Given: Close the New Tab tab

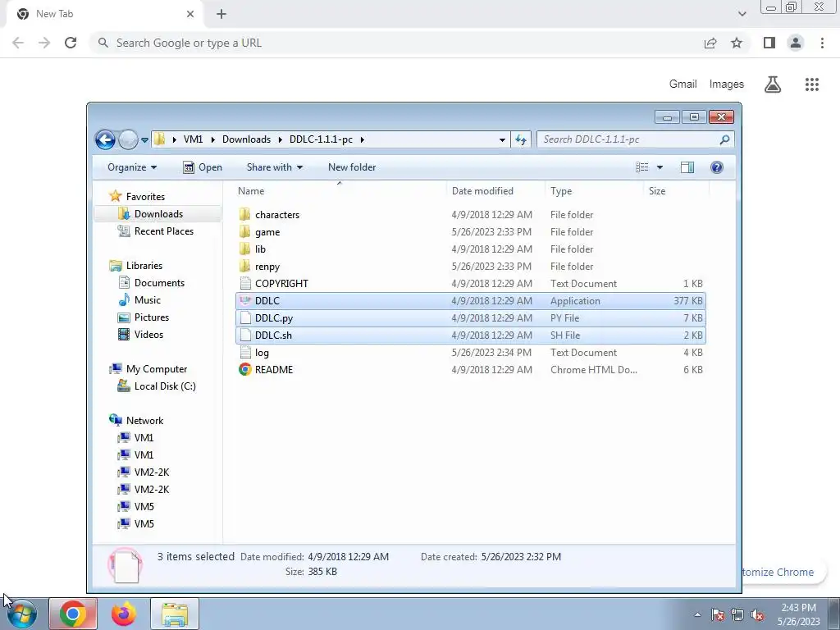Looking at the screenshot, I should click(x=190, y=15).
